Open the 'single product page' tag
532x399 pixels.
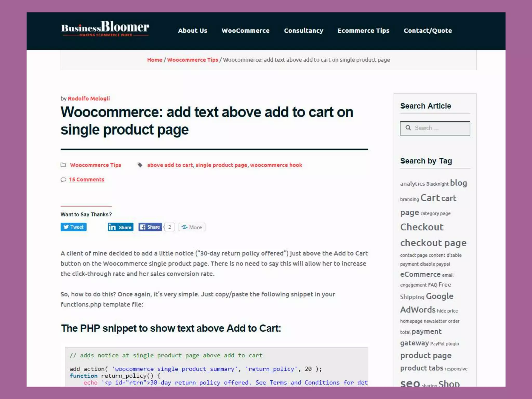coord(221,165)
